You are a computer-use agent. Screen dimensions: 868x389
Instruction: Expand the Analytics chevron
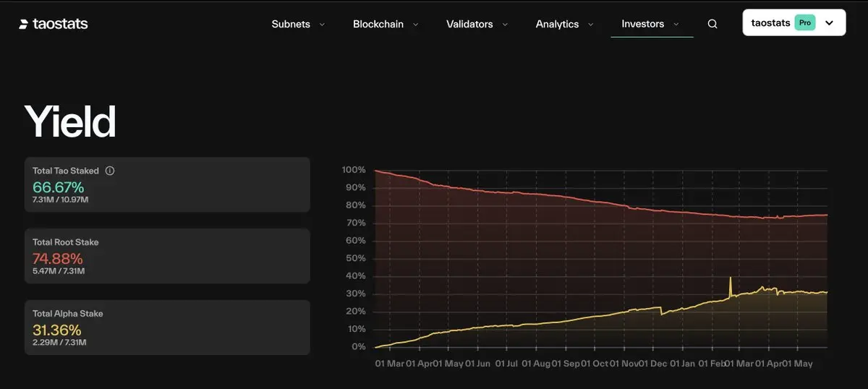[591, 25]
